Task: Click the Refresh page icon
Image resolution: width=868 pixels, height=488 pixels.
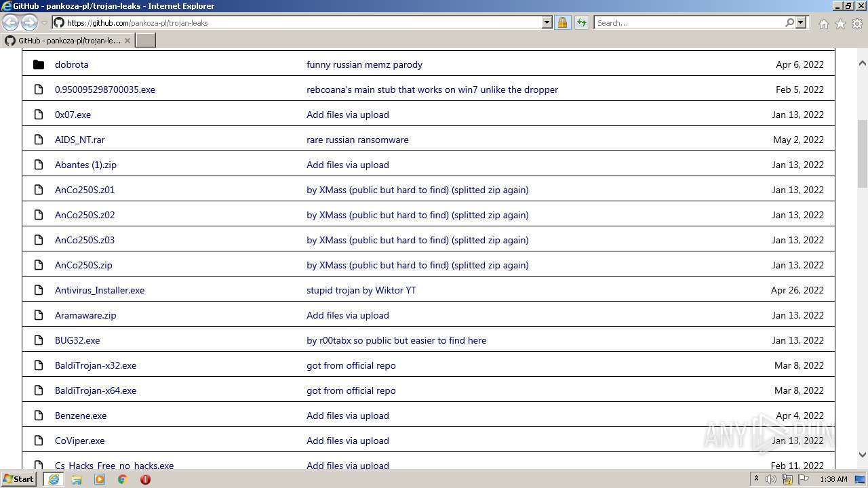Action: pyautogui.click(x=582, y=23)
